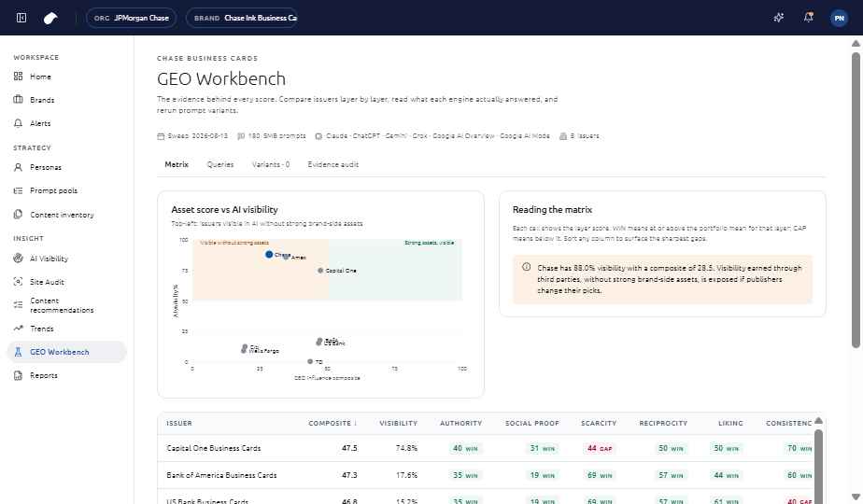Sort table by Authority column
The height and width of the screenshot is (504, 863).
coord(460,423)
